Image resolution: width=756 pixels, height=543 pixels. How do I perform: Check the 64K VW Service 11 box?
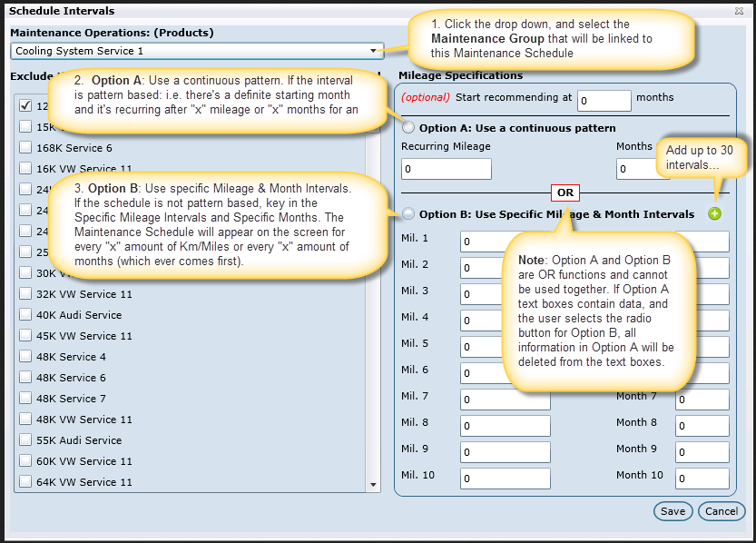click(x=25, y=482)
